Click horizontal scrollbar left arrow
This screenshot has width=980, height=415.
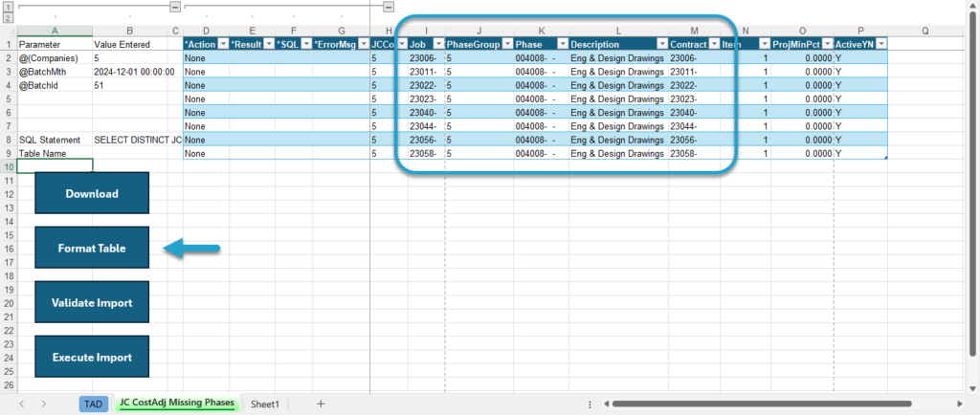point(607,404)
